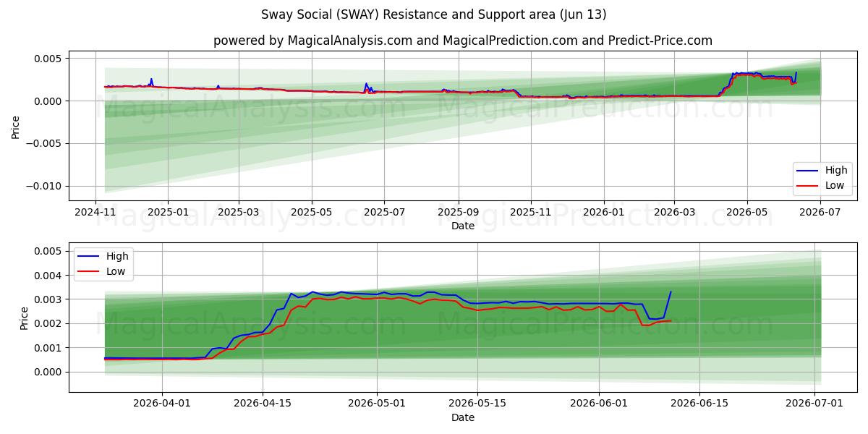The width and height of the screenshot is (868, 434).
Task: Click the 'Price' axis label of bottom chart
Action: point(24,319)
